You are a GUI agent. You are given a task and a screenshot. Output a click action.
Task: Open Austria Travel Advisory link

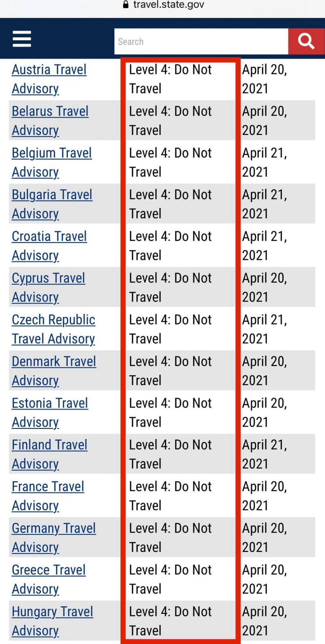49,70
